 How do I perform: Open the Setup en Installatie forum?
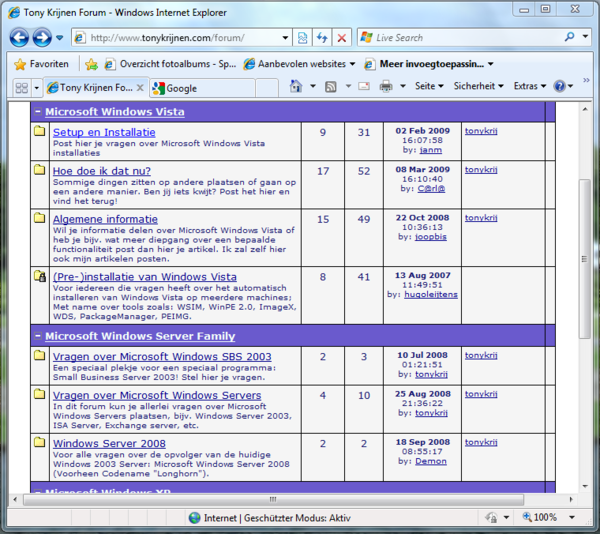click(x=104, y=132)
